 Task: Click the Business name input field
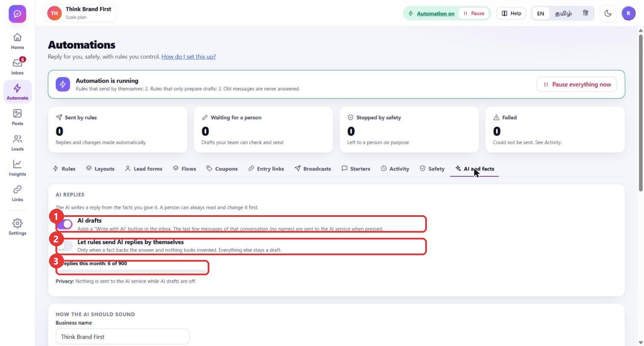pyautogui.click(x=123, y=337)
